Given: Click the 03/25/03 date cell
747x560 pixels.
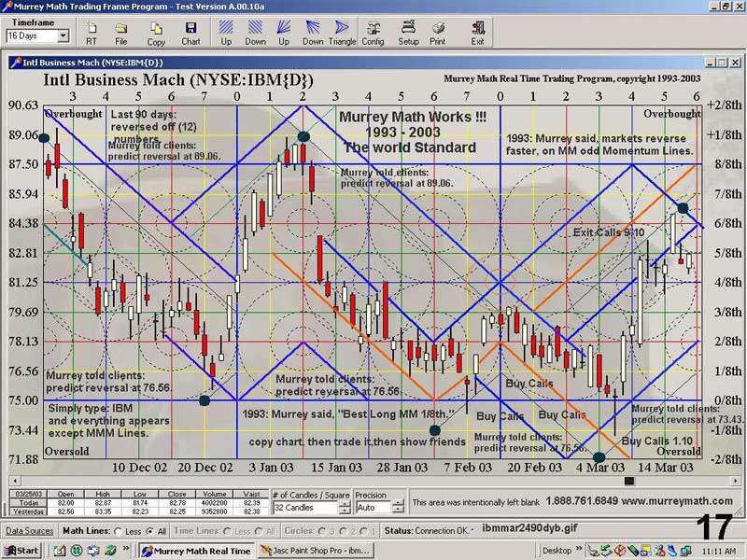Looking at the screenshot, I should (29, 495).
